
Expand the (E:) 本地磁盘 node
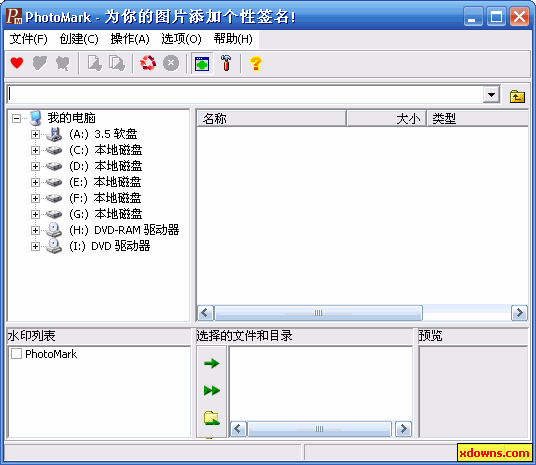tap(35, 182)
